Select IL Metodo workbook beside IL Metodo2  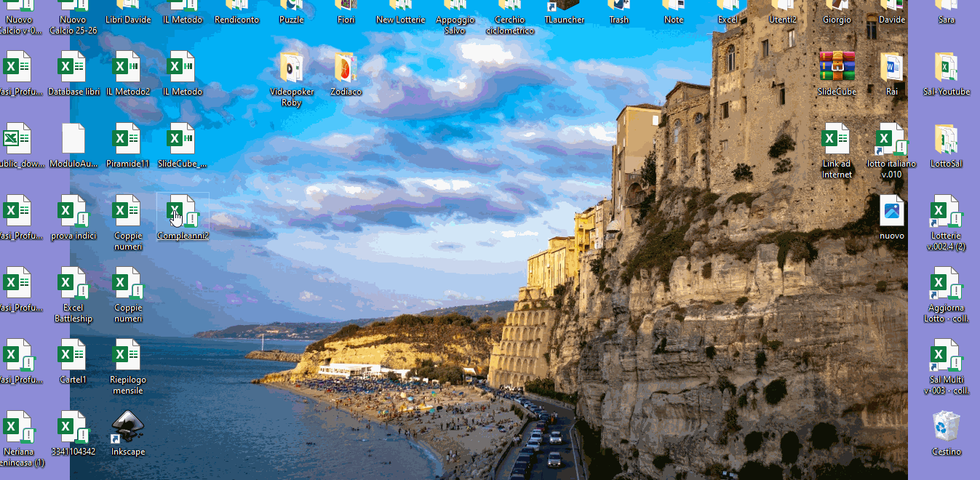pyautogui.click(x=182, y=67)
